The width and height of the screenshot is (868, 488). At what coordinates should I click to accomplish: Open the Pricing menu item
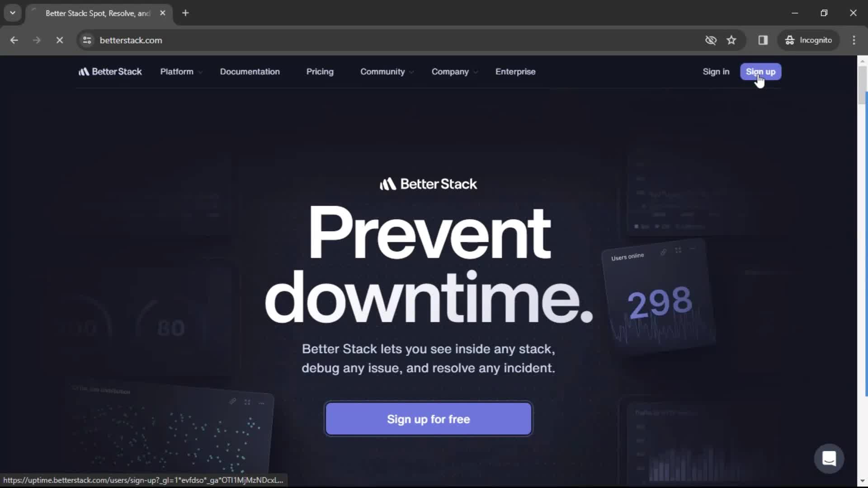[320, 71]
